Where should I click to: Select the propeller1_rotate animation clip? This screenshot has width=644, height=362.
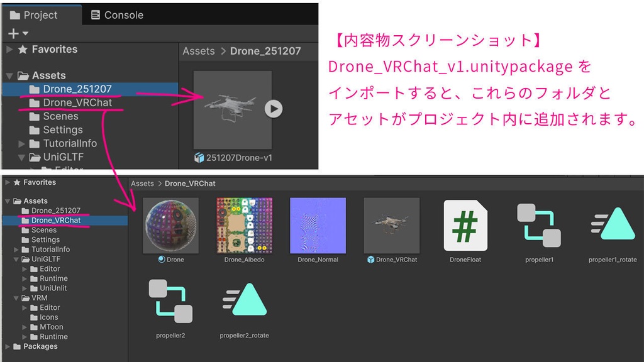(611, 226)
